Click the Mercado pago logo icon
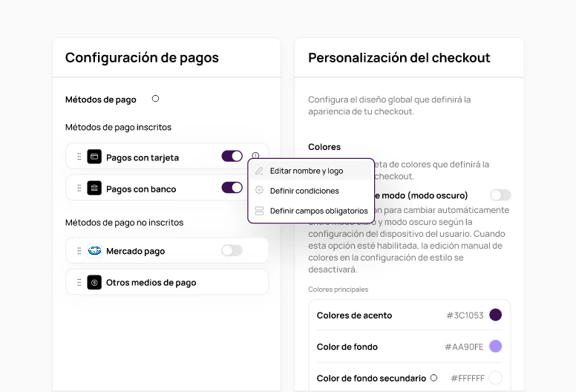The image size is (576, 392). (94, 250)
